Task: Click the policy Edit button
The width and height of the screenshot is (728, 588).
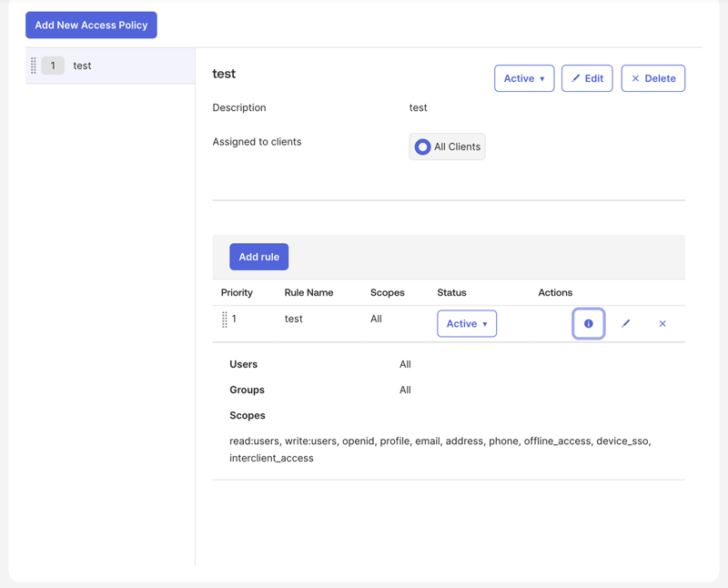Action: (587, 78)
